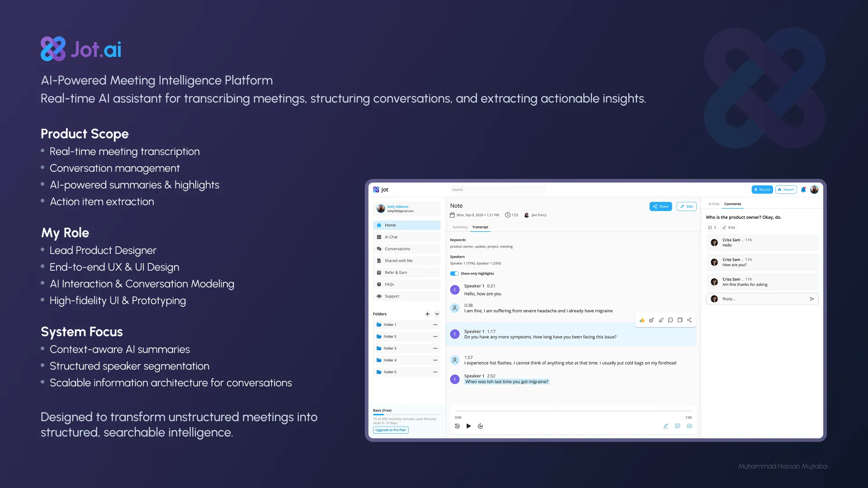Copy the transcript line with the copy icon
Screen dimensions: 868x488
coord(680,320)
